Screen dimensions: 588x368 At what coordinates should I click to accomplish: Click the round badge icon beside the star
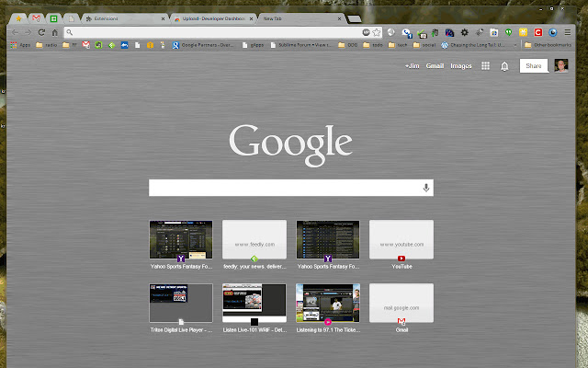(366, 32)
